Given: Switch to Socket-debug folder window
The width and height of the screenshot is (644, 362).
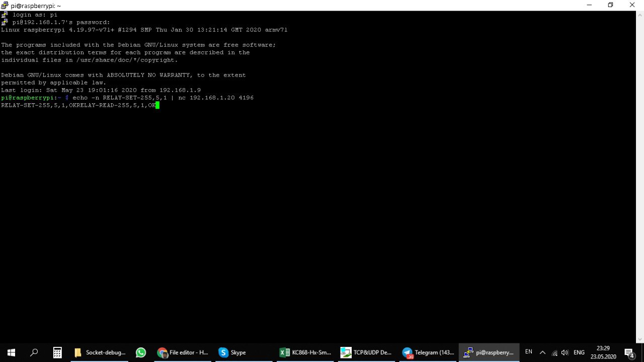Looking at the screenshot, I should coord(100,352).
